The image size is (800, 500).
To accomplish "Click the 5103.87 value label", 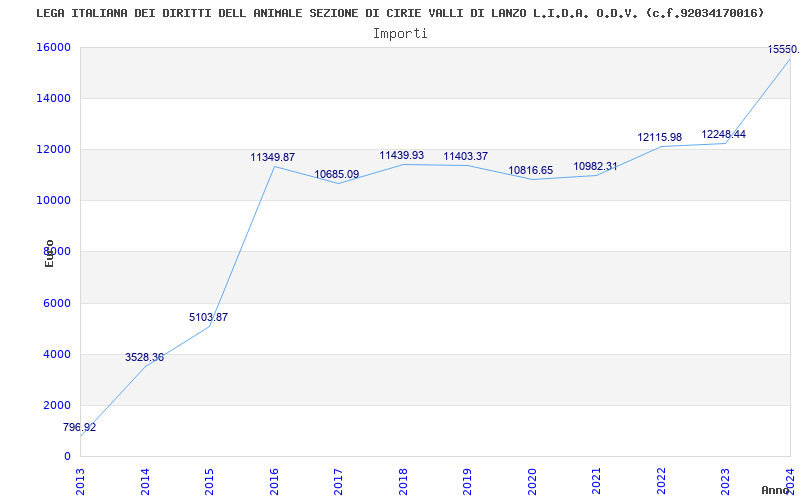I will tap(208, 317).
